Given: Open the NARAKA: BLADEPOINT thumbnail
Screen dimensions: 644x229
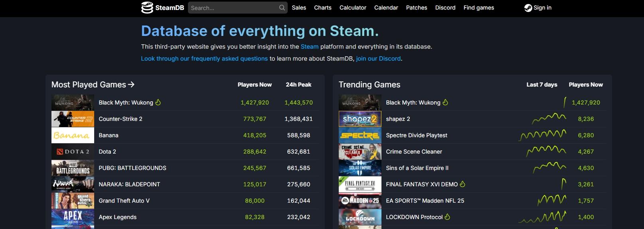Looking at the screenshot, I should tap(73, 184).
